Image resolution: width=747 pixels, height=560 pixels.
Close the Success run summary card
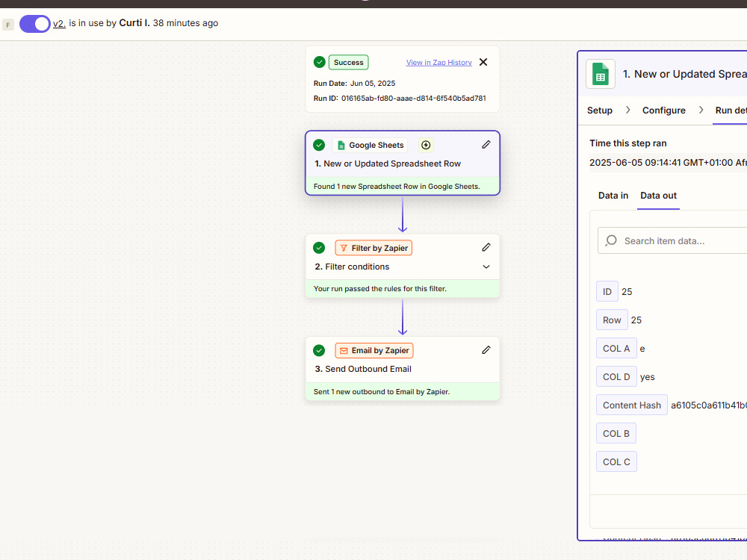click(483, 63)
